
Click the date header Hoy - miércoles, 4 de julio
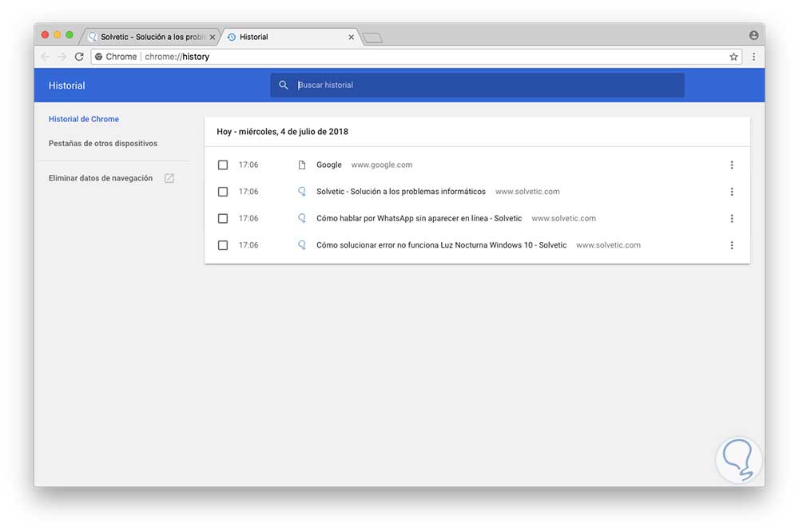[282, 132]
